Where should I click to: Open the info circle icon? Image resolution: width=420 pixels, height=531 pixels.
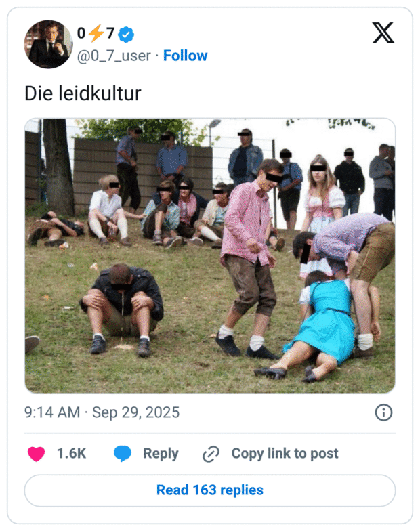[383, 412]
